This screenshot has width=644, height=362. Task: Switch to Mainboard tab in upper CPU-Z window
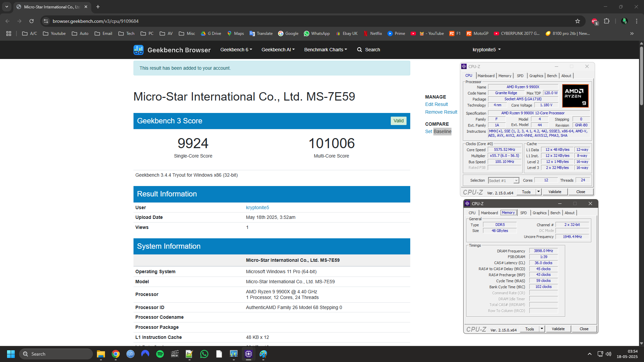[x=486, y=76]
